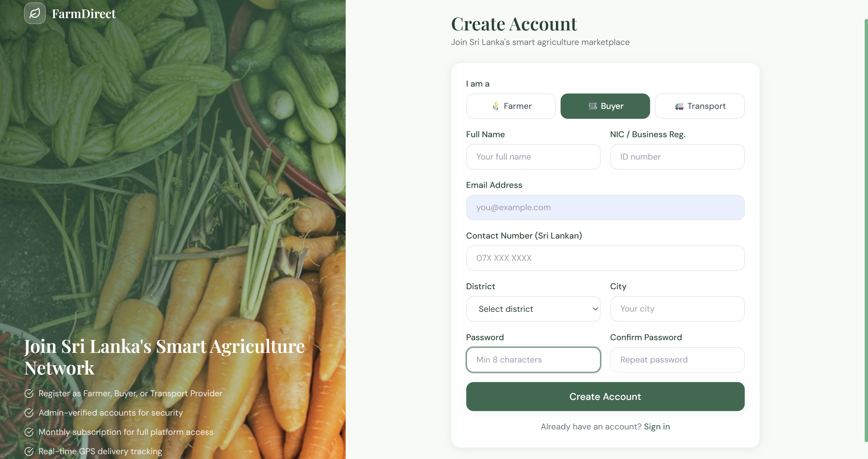Focus the Your full name field
This screenshot has height=459, width=868.
point(533,157)
